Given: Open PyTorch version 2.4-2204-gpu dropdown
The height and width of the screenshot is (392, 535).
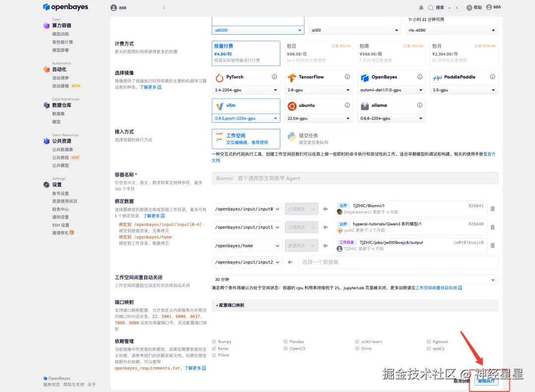Looking at the screenshot, I should 246,90.
